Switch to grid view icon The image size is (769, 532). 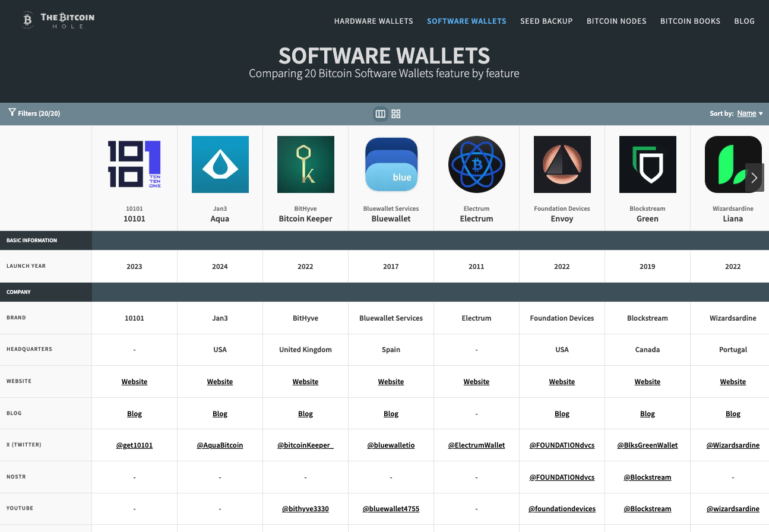pos(396,114)
